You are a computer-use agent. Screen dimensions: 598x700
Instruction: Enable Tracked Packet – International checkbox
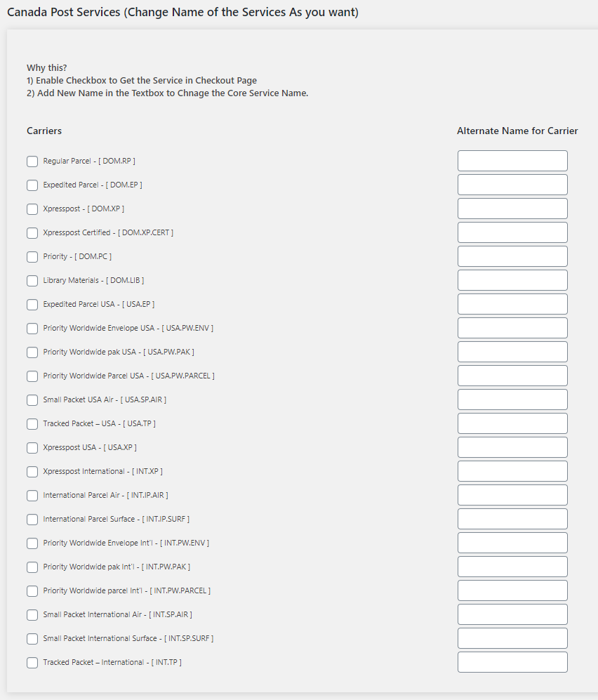(x=32, y=663)
